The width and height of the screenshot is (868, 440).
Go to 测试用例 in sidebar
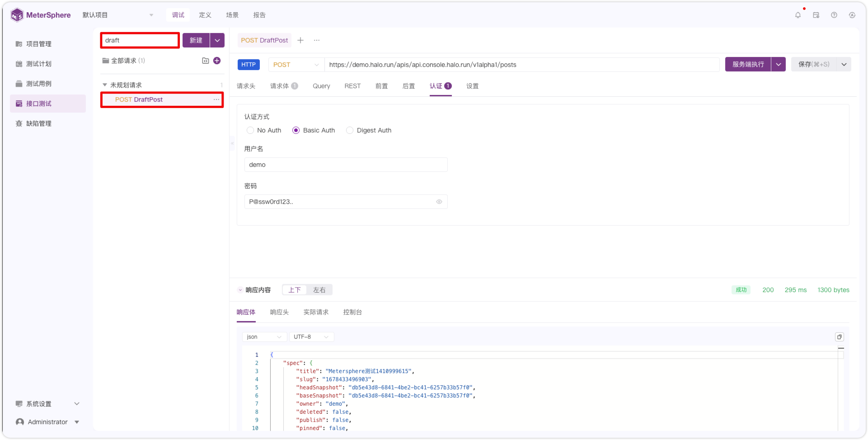coord(48,84)
